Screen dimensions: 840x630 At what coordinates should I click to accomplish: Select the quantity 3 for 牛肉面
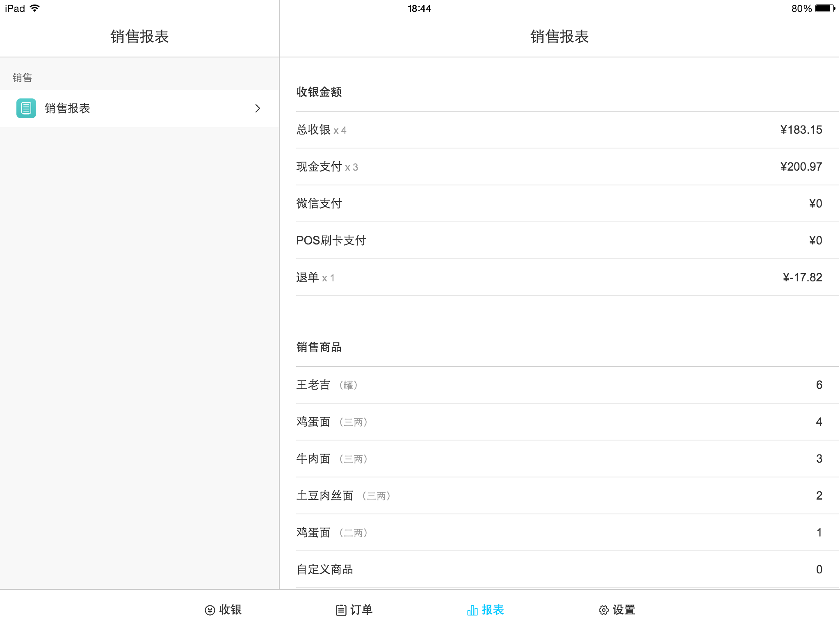[819, 459]
